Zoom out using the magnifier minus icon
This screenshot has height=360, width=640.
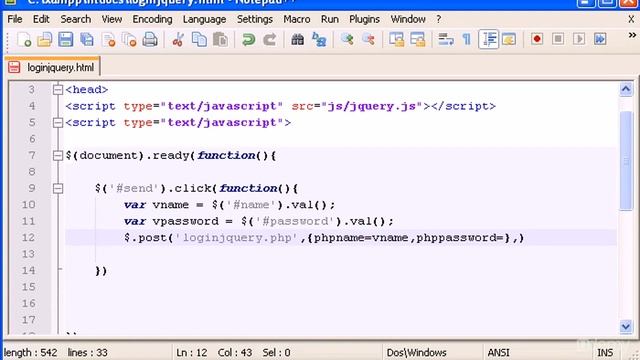coord(368,40)
